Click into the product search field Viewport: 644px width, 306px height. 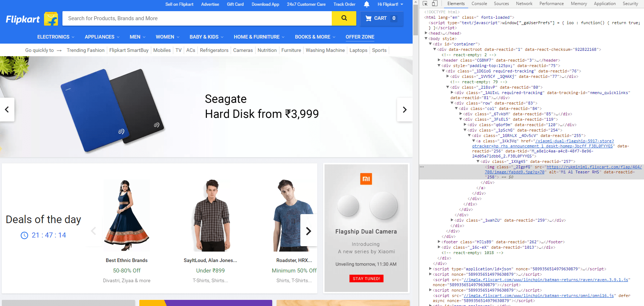pos(197,18)
